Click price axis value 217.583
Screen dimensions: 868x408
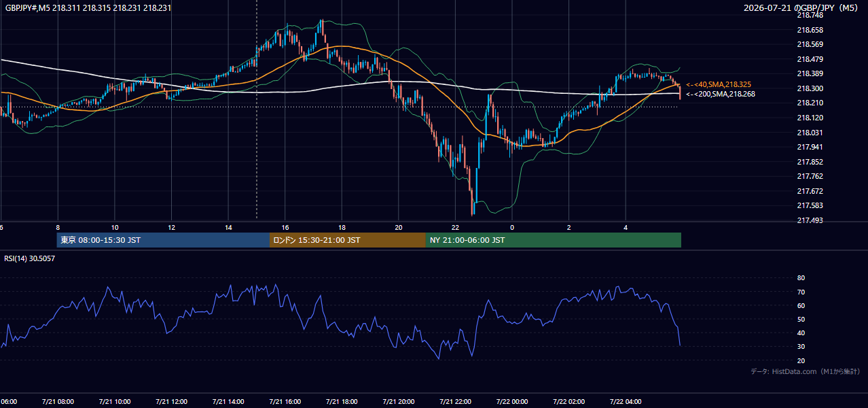click(x=809, y=205)
